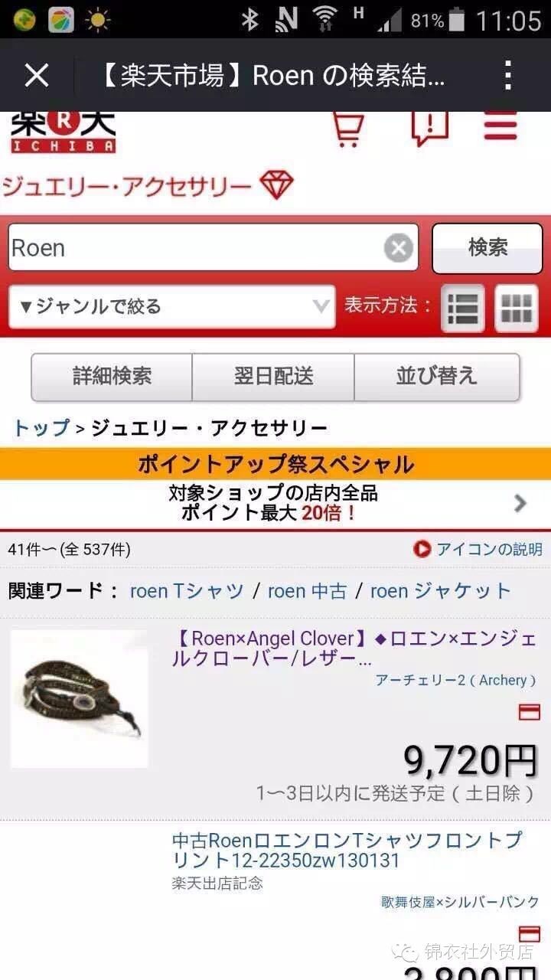This screenshot has height=980, width=551.
Task: Click the 検索 search button
Action: (x=487, y=248)
